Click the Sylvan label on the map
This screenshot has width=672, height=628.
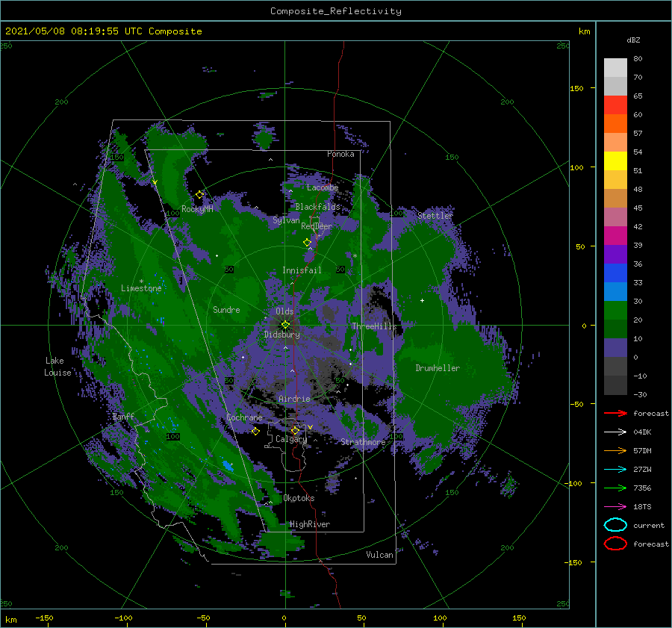click(286, 220)
